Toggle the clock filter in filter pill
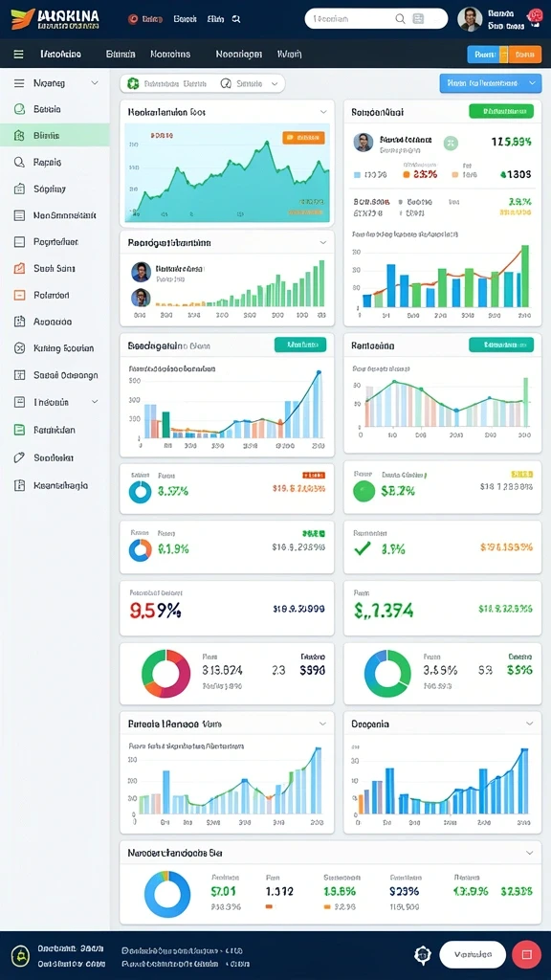The width and height of the screenshot is (551, 980). coord(226,83)
